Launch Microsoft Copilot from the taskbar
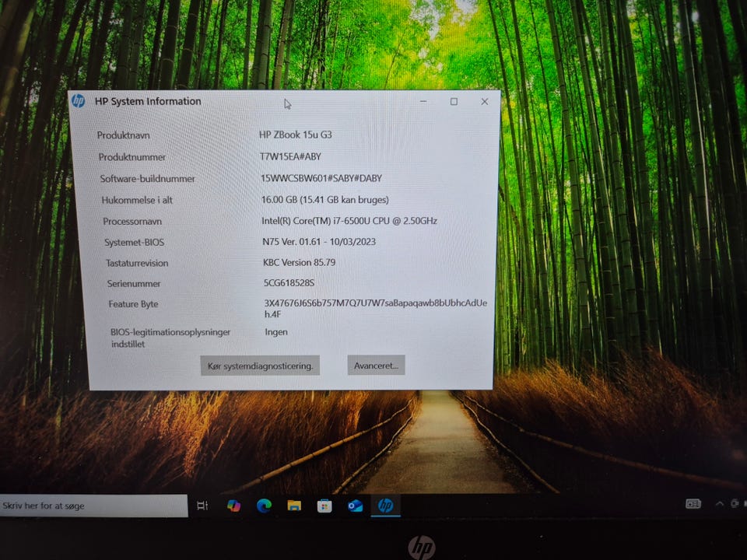 [233, 506]
